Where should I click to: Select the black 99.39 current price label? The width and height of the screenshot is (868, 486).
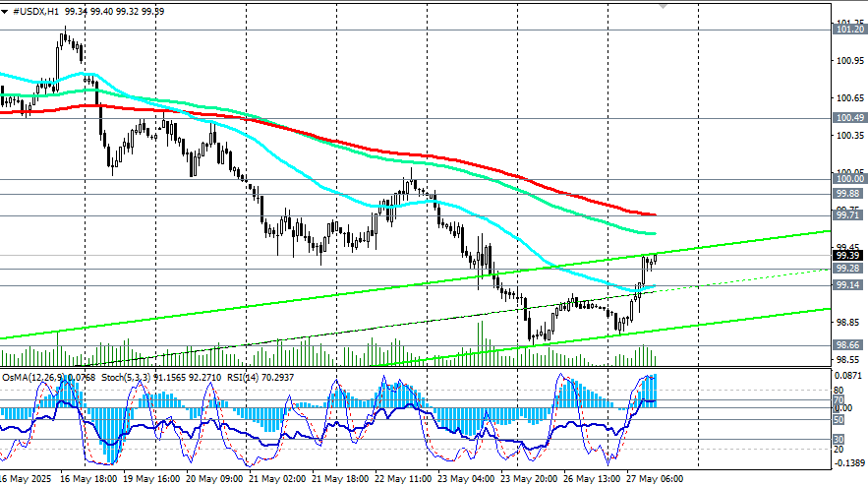[x=847, y=256]
